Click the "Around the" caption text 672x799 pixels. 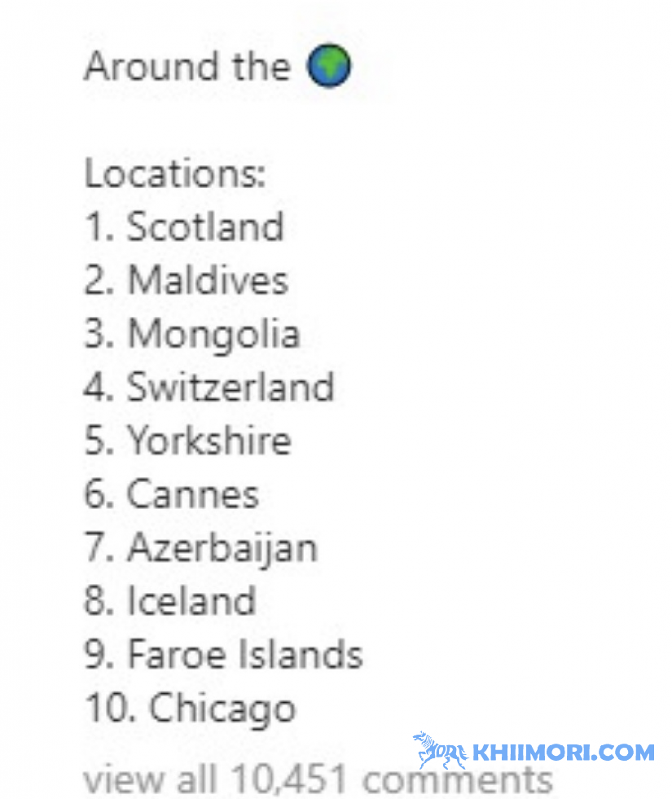point(187,66)
